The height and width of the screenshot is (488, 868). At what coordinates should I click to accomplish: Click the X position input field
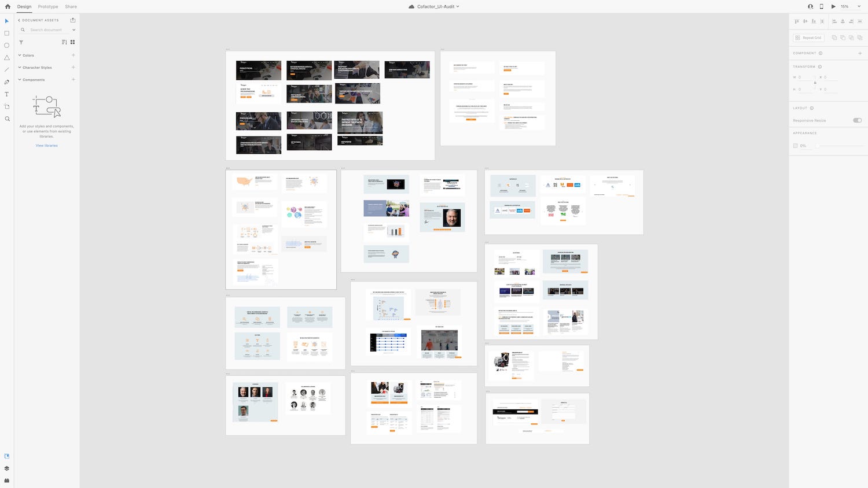tap(830, 77)
